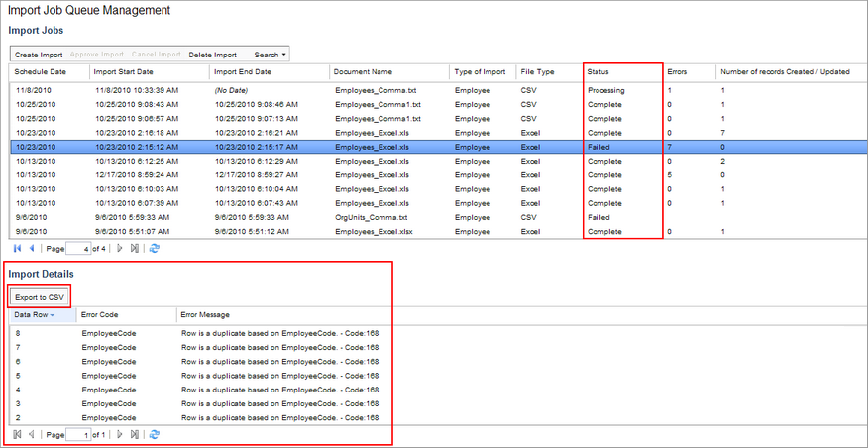The width and height of the screenshot is (868, 448).
Task: Go to first page of Import Jobs
Action: (x=17, y=248)
